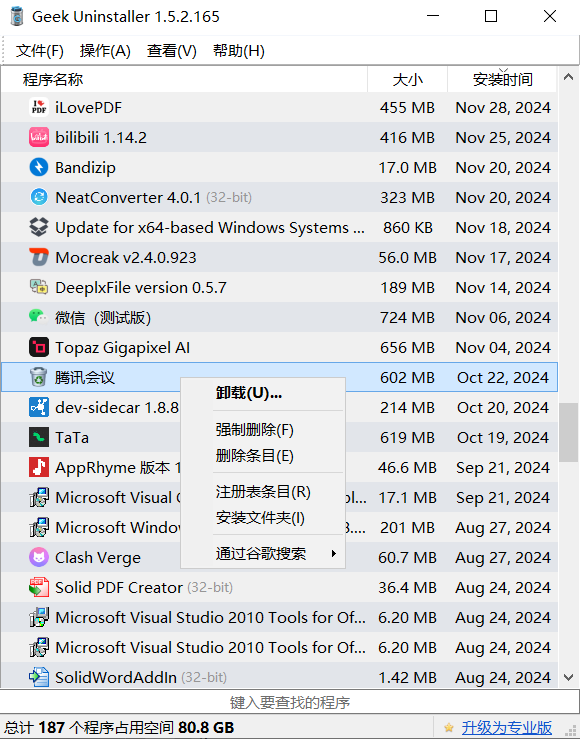
Task: Sort by the 安装时间 column header
Action: [x=503, y=79]
